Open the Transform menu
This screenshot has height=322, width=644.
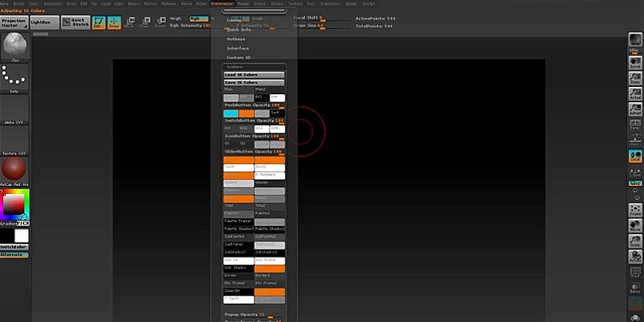[330, 4]
